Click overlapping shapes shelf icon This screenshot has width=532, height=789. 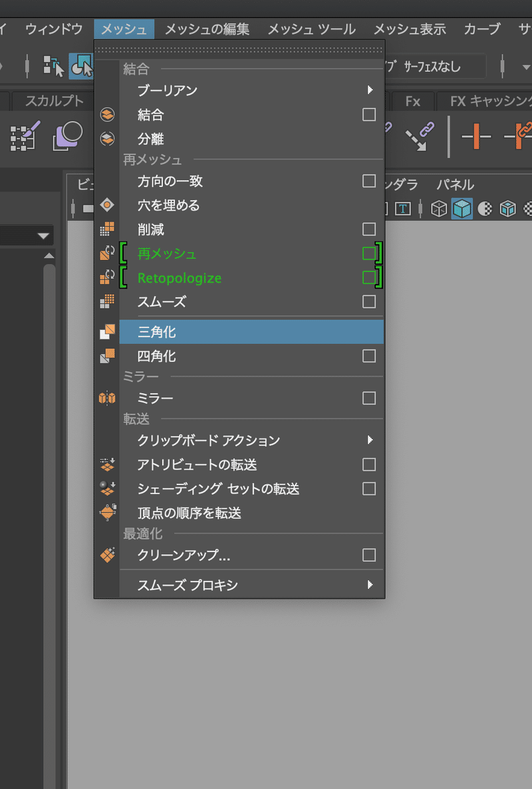point(67,135)
